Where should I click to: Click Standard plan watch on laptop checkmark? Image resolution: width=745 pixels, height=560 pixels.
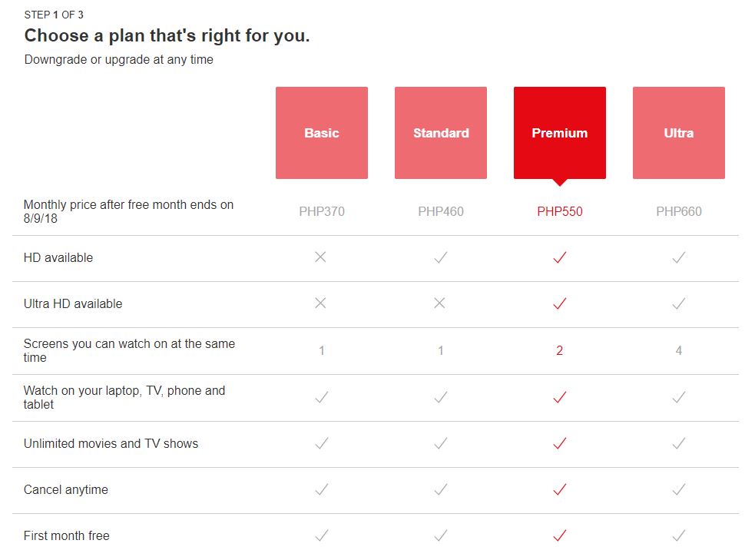[440, 397]
